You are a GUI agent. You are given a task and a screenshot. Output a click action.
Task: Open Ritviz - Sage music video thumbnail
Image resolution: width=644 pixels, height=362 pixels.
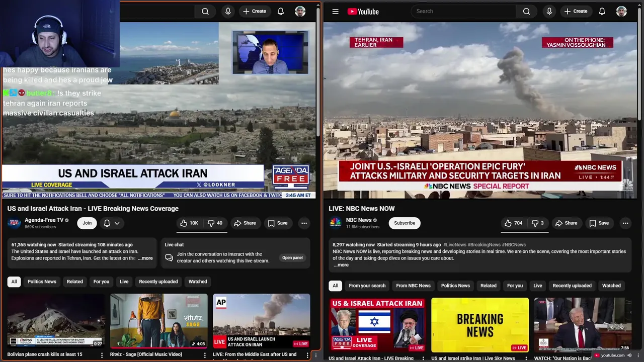(x=159, y=321)
